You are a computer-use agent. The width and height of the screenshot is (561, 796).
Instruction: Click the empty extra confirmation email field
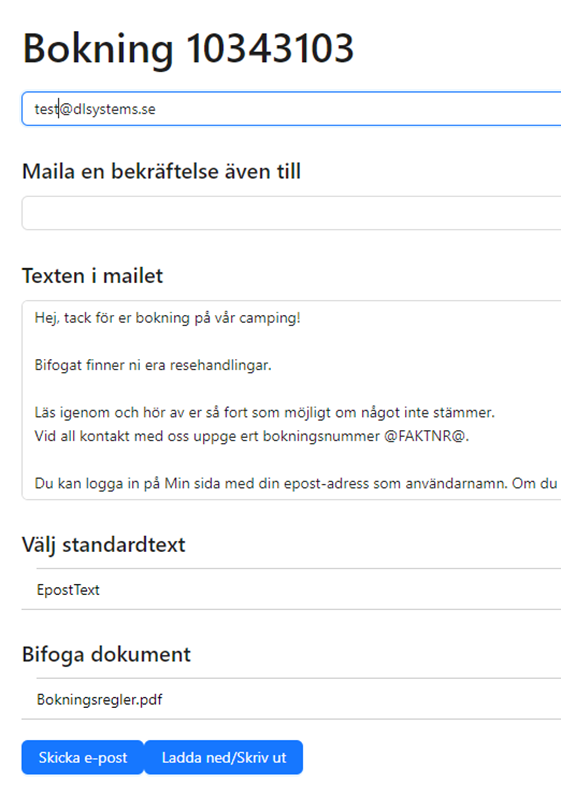[x=291, y=213]
